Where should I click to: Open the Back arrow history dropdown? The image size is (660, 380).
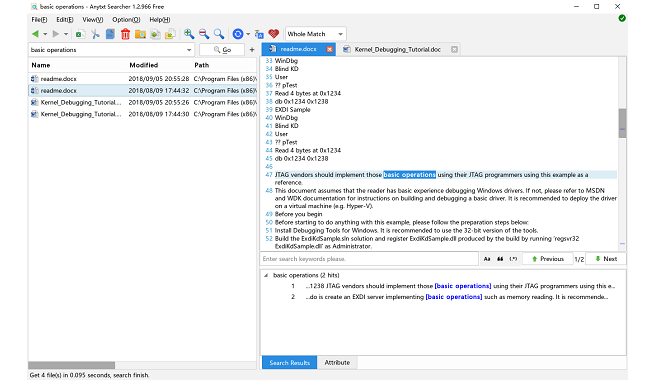click(45, 34)
